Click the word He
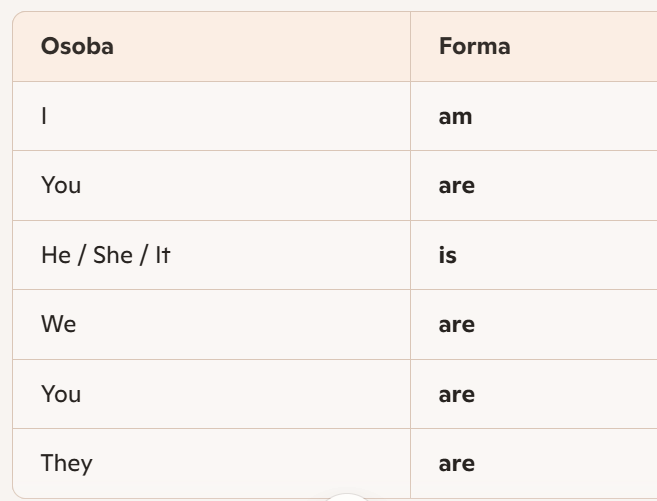657x501 pixels. tap(55, 255)
